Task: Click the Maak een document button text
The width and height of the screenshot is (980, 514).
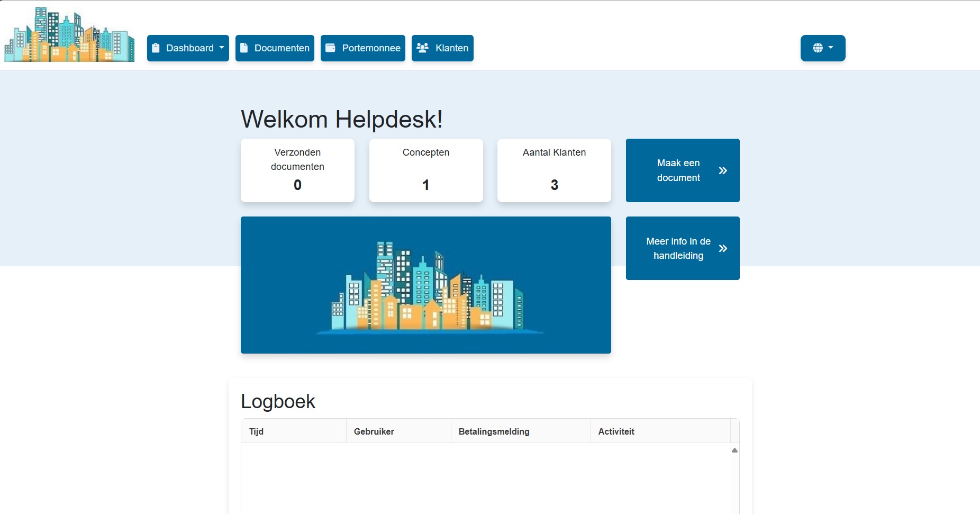Action: [x=678, y=170]
